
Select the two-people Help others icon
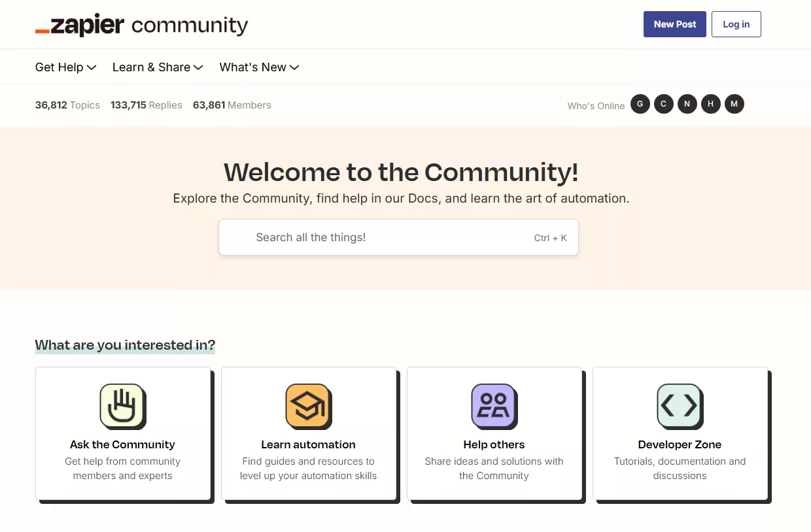pyautogui.click(x=494, y=406)
